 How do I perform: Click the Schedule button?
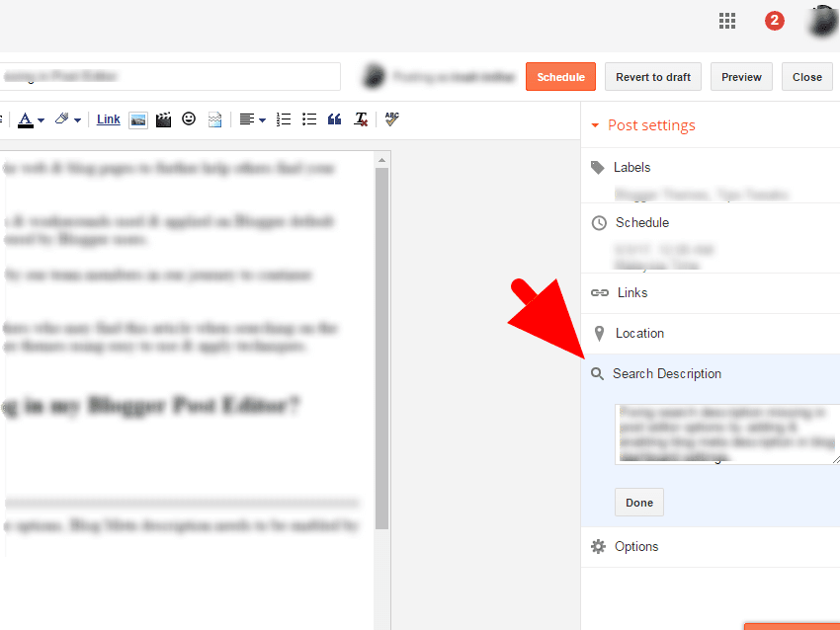(x=560, y=77)
